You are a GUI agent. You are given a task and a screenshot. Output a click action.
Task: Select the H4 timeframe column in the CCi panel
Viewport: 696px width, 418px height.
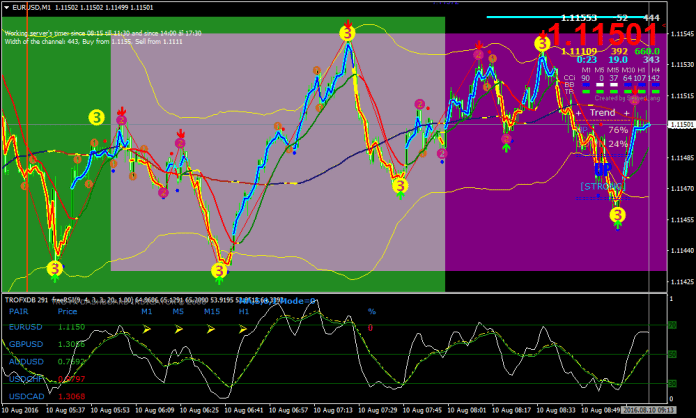pyautogui.click(x=652, y=69)
